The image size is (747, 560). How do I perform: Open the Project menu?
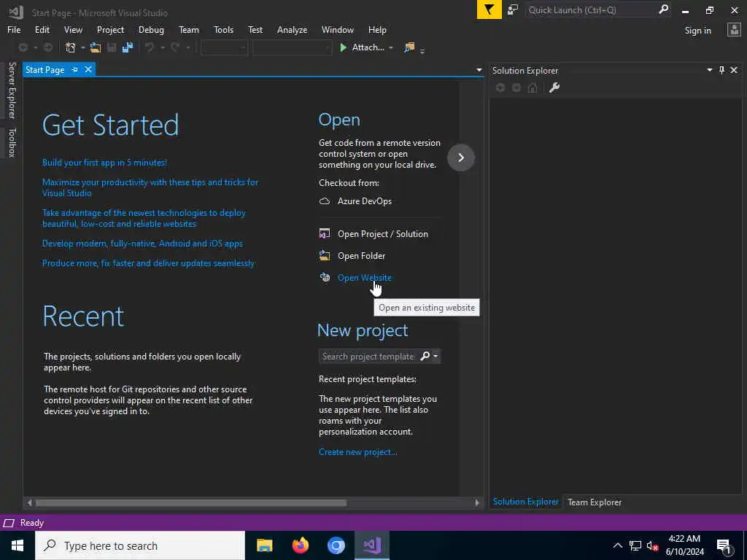pos(110,29)
